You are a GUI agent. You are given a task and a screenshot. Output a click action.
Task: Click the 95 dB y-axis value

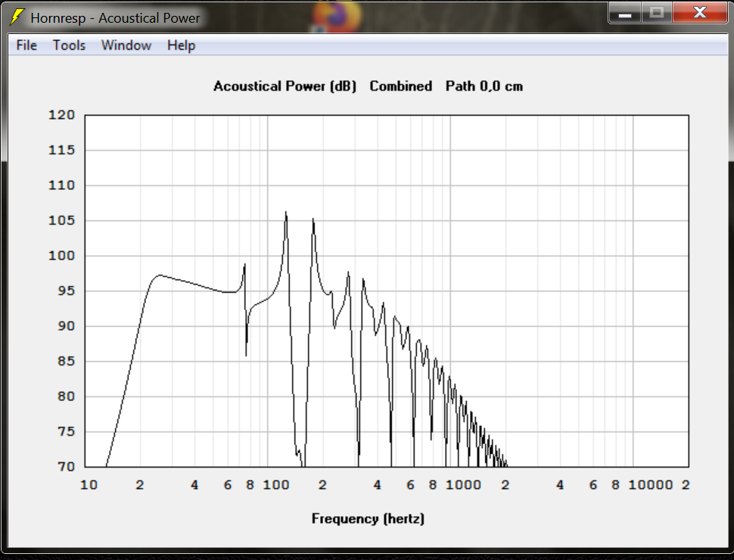tap(66, 291)
